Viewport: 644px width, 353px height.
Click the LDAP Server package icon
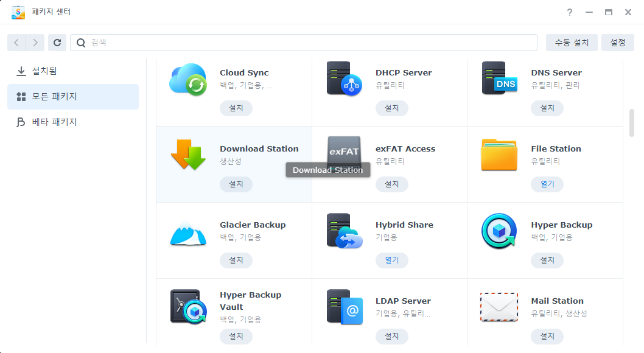pos(344,307)
